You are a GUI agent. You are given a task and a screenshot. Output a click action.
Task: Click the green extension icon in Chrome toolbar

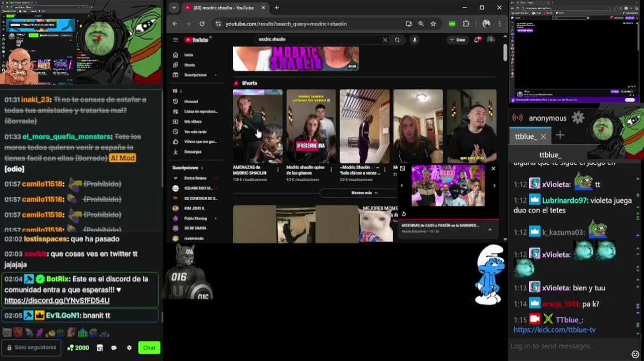(x=452, y=24)
